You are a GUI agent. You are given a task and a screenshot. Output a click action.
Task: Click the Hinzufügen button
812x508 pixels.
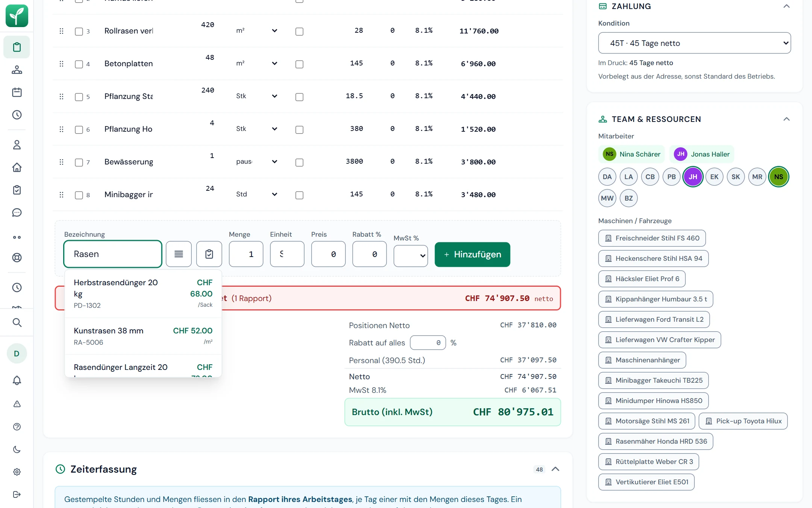472,254
